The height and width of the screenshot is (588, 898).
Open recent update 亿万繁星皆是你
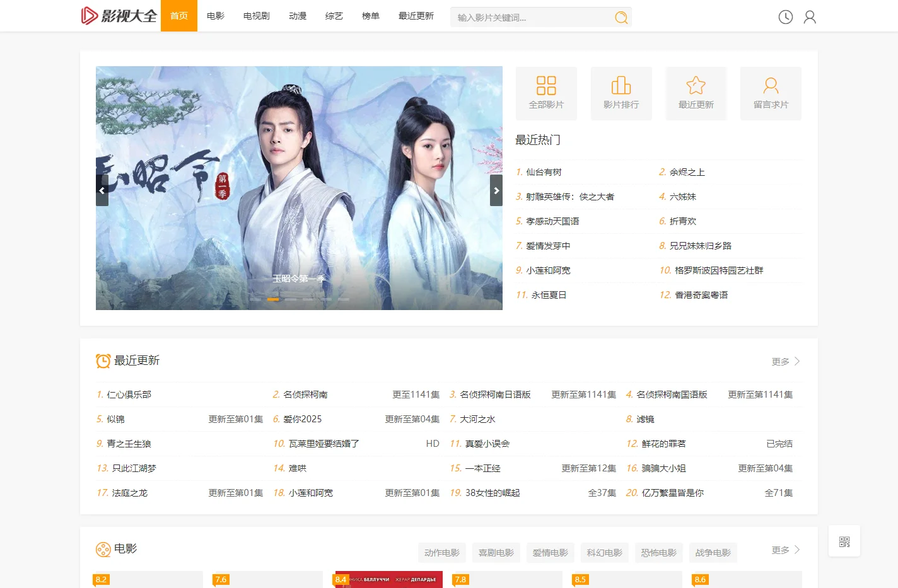pos(673,493)
